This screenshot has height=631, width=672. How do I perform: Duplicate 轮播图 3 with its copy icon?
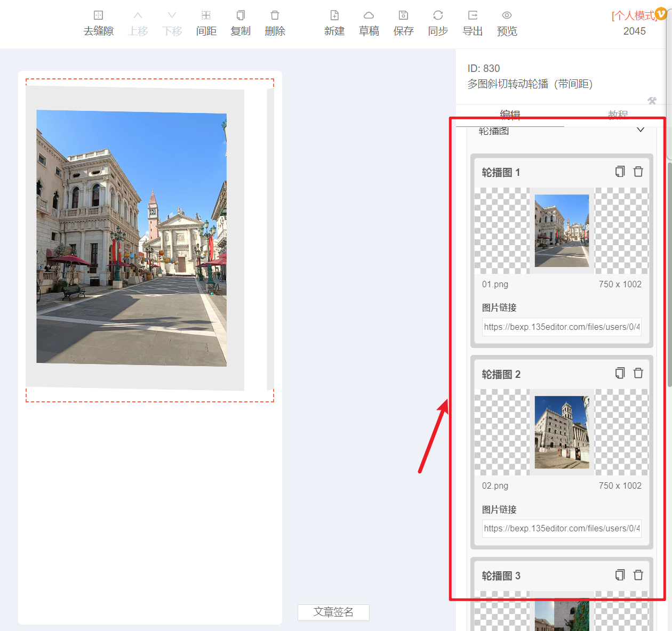pos(620,575)
